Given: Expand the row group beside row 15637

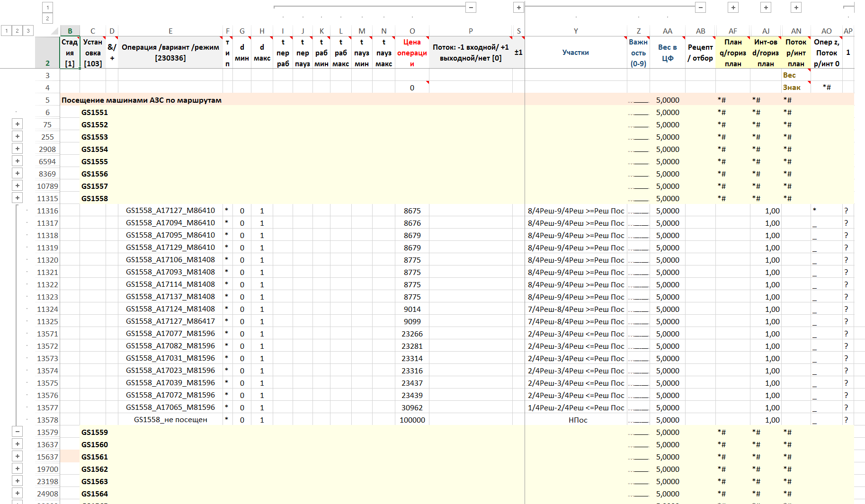Looking at the screenshot, I should click(18, 456).
